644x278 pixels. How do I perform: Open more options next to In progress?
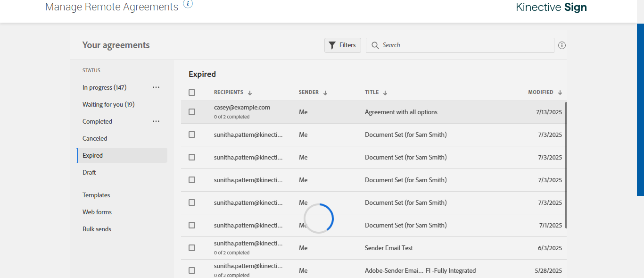[x=156, y=87]
